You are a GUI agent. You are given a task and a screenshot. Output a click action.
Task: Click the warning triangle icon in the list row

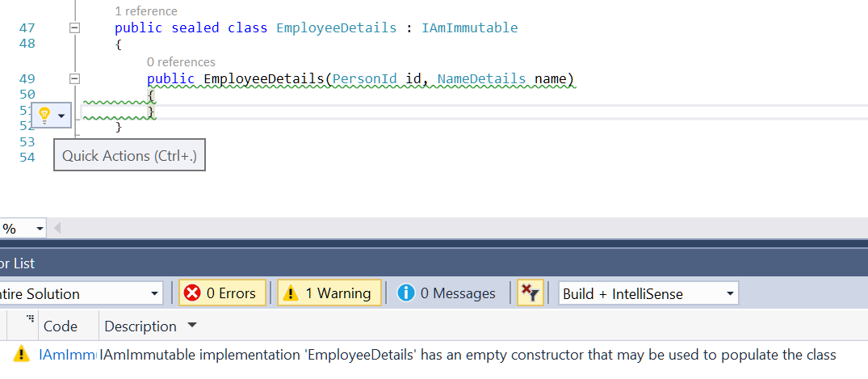(x=21, y=355)
